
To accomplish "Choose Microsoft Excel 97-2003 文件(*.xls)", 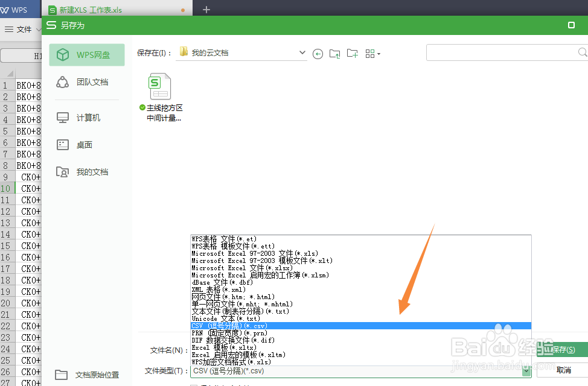I will [361, 254].
